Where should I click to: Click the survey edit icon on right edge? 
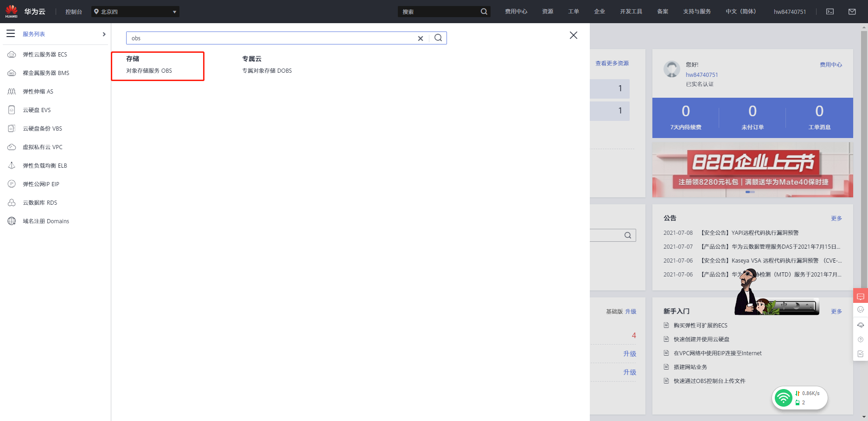[861, 354]
